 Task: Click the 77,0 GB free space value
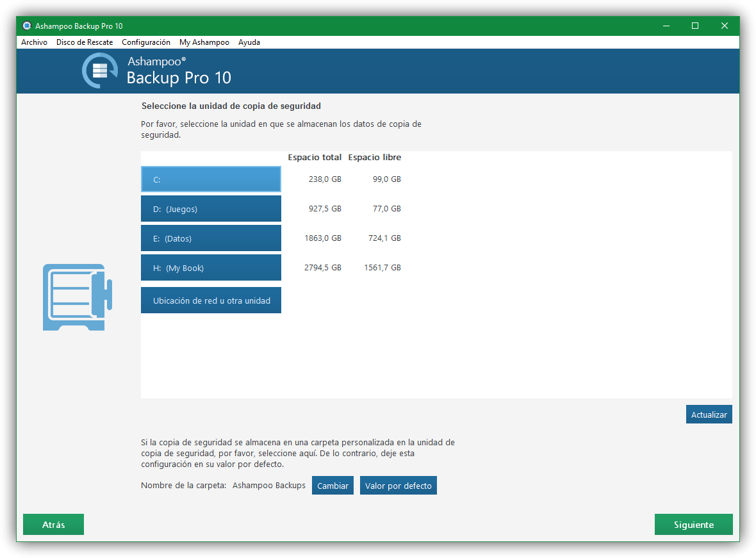pos(387,208)
